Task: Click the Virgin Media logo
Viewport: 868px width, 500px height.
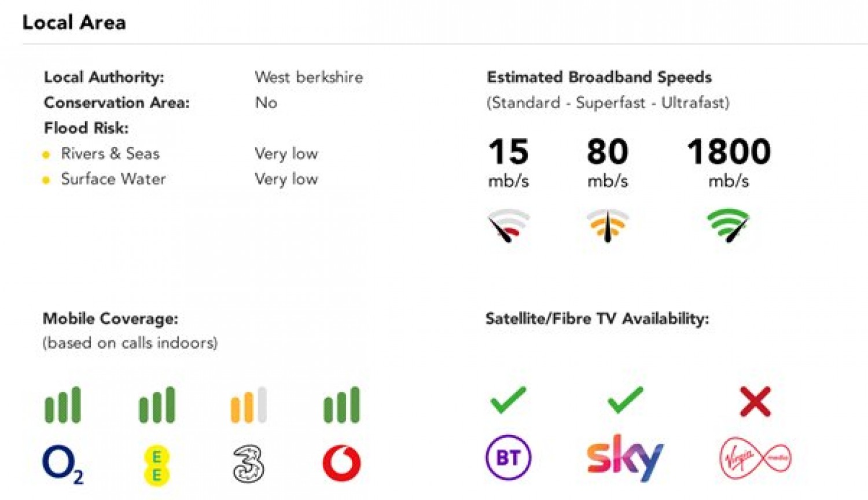Action: coord(755,458)
